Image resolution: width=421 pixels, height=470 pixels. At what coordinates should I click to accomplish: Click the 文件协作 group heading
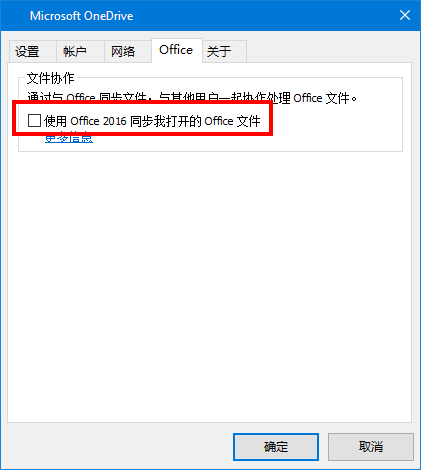pyautogui.click(x=50, y=79)
